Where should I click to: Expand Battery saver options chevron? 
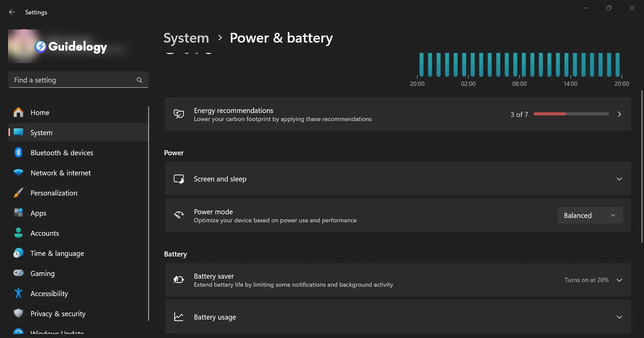pyautogui.click(x=619, y=280)
